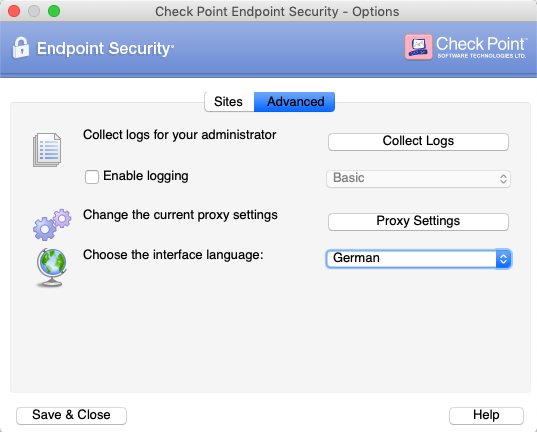
Task: Switch to the Sites tab
Action: tap(229, 102)
